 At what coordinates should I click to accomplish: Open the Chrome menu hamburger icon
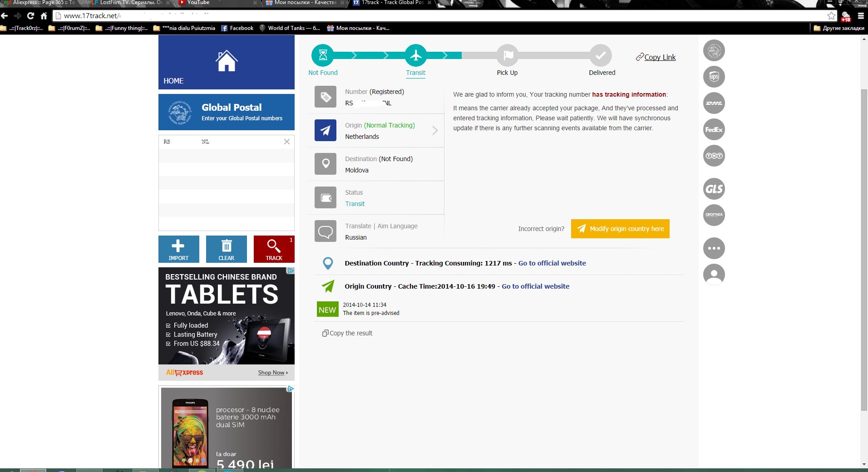pos(860,16)
